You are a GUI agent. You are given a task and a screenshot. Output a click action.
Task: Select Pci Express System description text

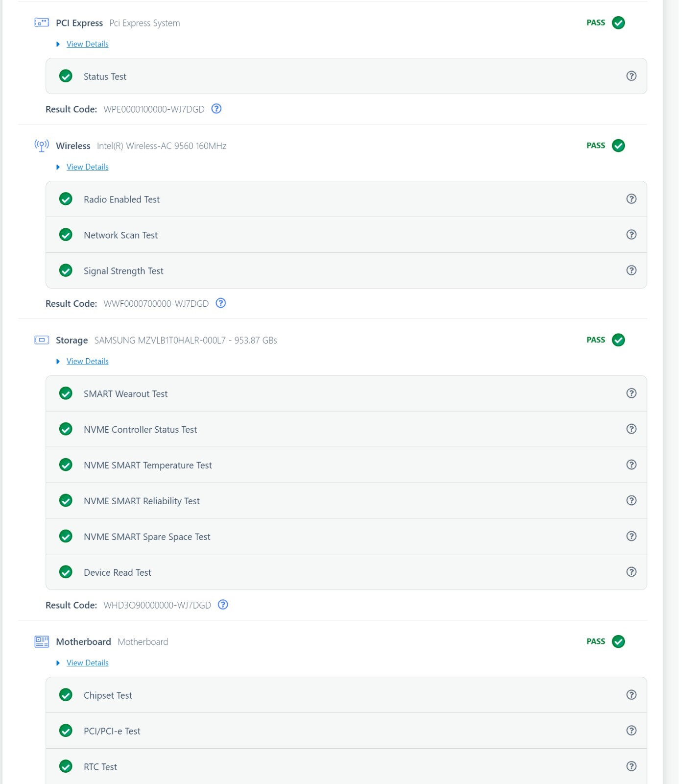pyautogui.click(x=144, y=23)
